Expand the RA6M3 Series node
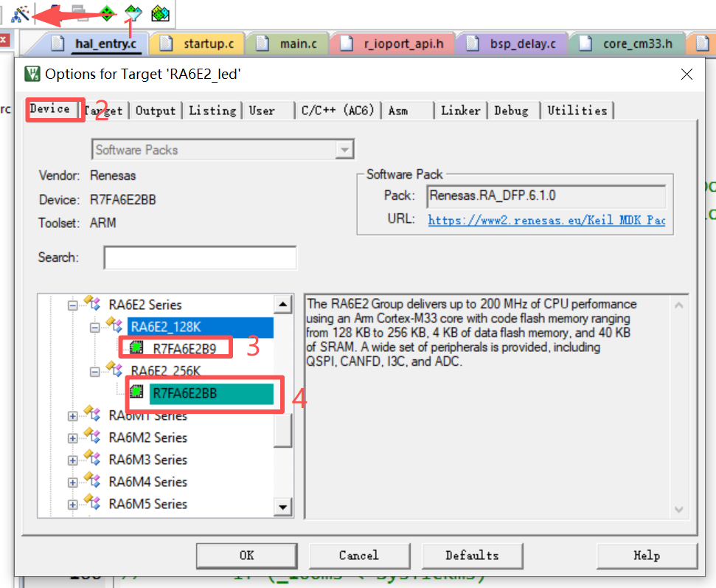The image size is (716, 588). tap(72, 460)
